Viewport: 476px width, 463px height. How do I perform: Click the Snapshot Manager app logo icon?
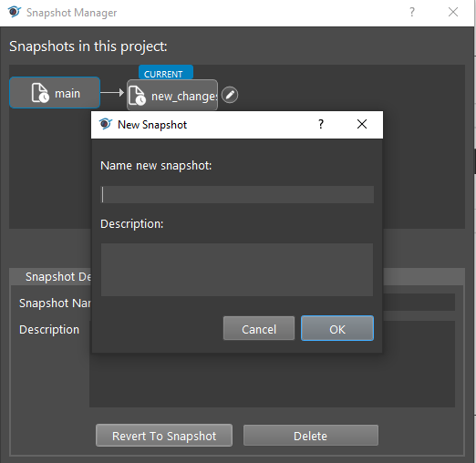click(x=14, y=12)
